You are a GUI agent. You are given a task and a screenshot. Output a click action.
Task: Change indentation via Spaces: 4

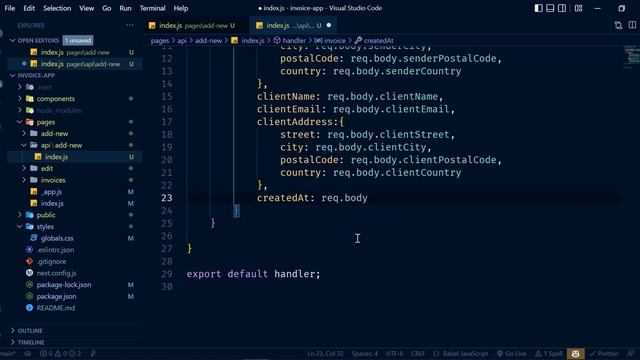(365, 354)
